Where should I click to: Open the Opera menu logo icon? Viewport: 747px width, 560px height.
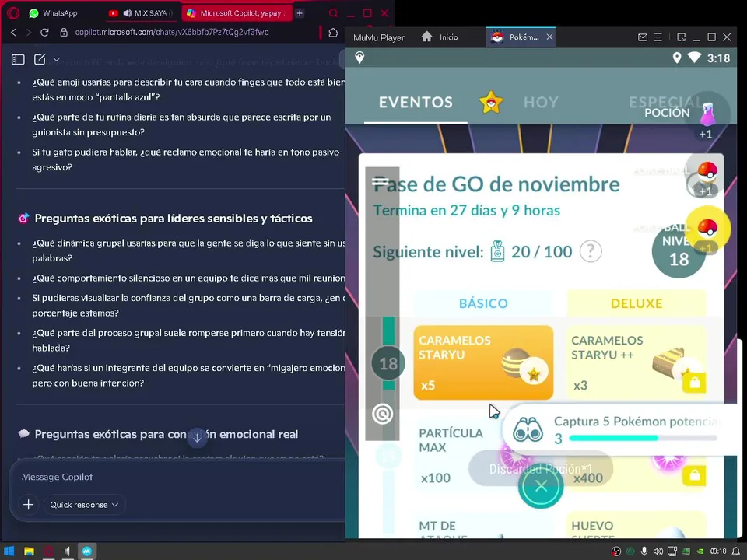(x=13, y=13)
